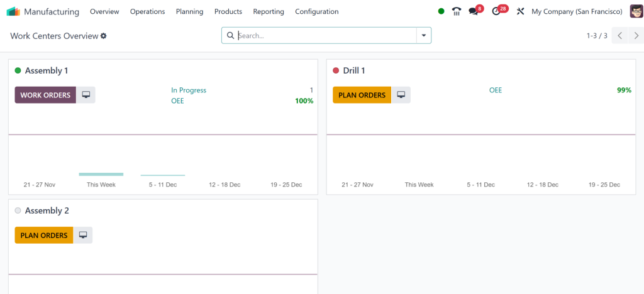The image size is (644, 294).
Task: Click 21 - 27 Nov label in Drill 1 chart
Action: pos(357,185)
